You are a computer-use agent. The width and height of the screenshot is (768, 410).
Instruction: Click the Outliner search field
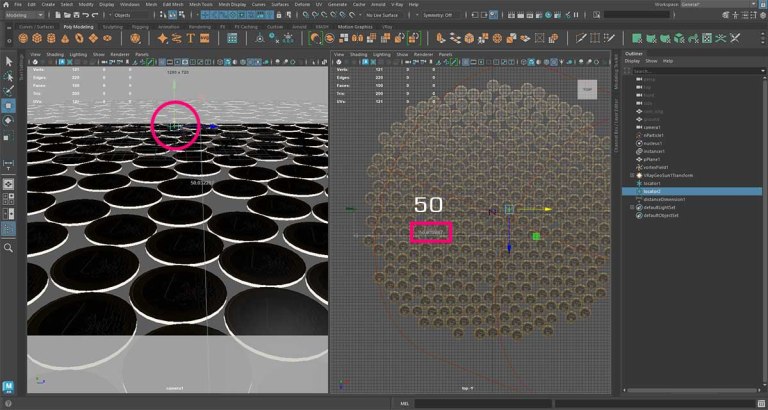tap(696, 71)
